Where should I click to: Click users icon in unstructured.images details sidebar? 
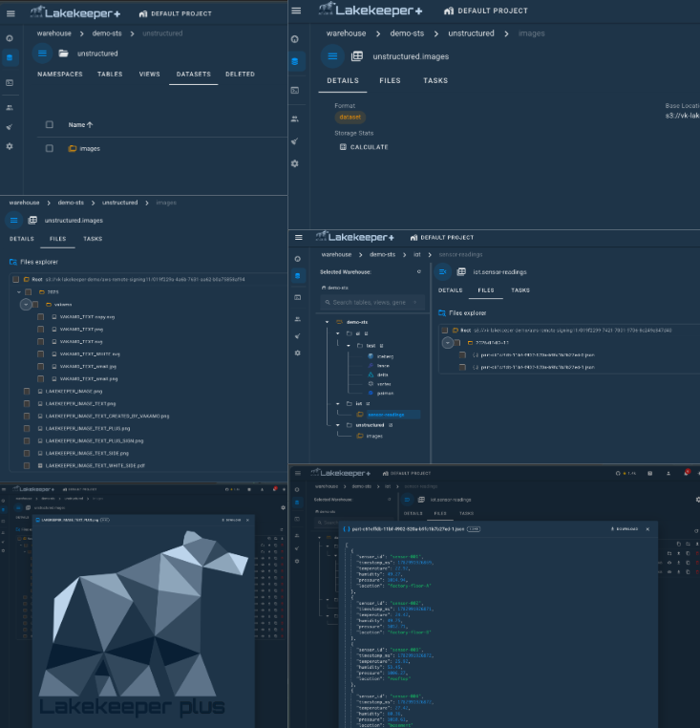pos(295,119)
